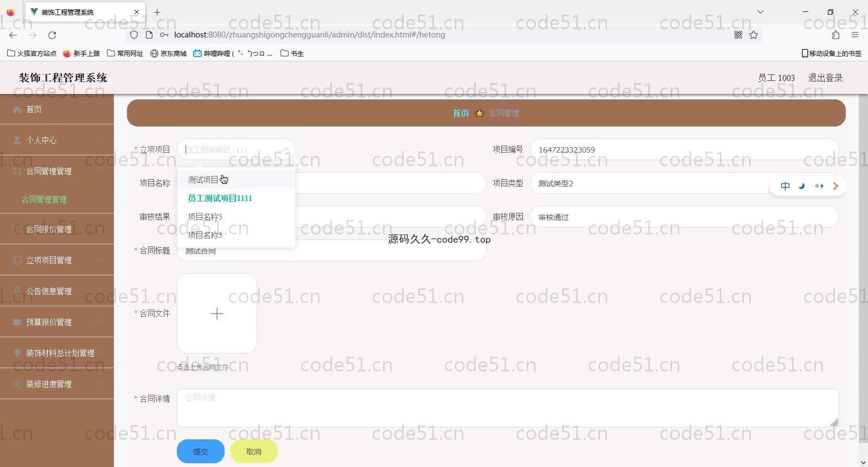Select 员工测试项目1111 option
Image resolution: width=868 pixels, height=467 pixels.
point(236,198)
